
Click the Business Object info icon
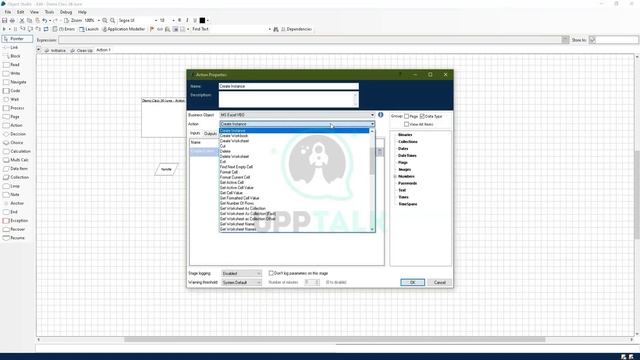[x=380, y=115]
